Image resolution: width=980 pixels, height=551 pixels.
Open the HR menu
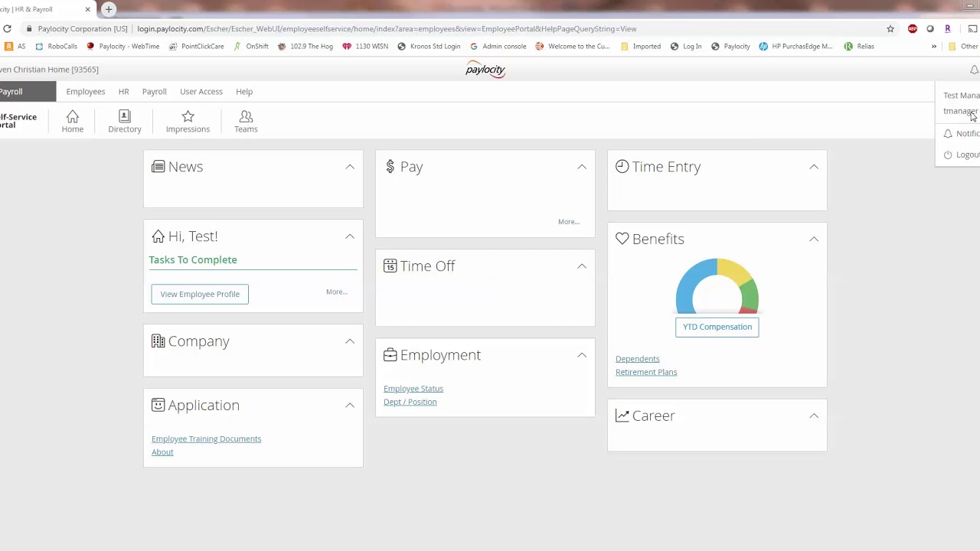pyautogui.click(x=123, y=92)
